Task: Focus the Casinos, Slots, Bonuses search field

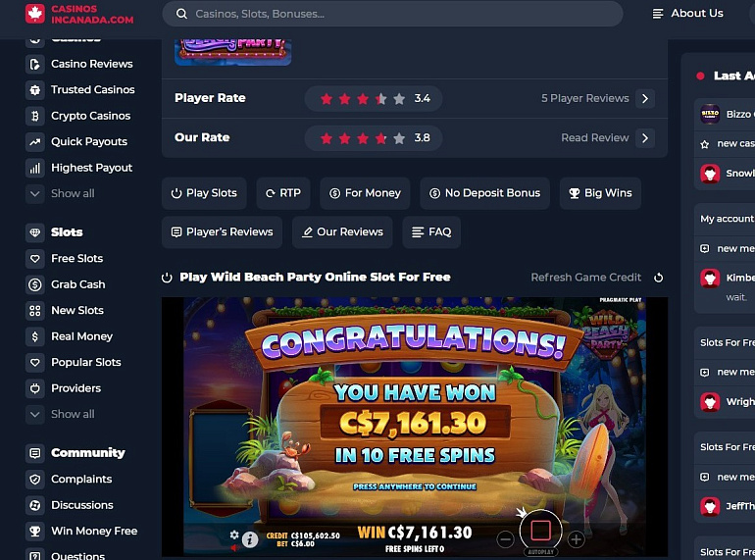Action: (392, 14)
